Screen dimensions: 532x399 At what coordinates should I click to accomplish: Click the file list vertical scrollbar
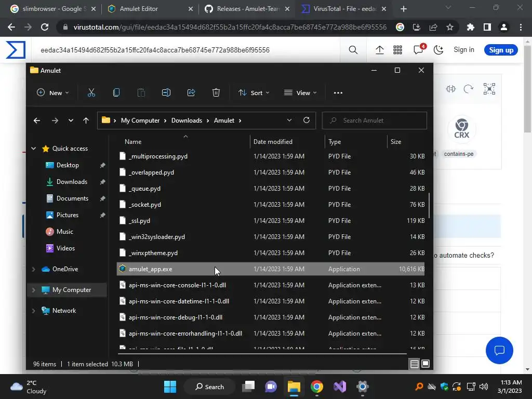(x=429, y=206)
